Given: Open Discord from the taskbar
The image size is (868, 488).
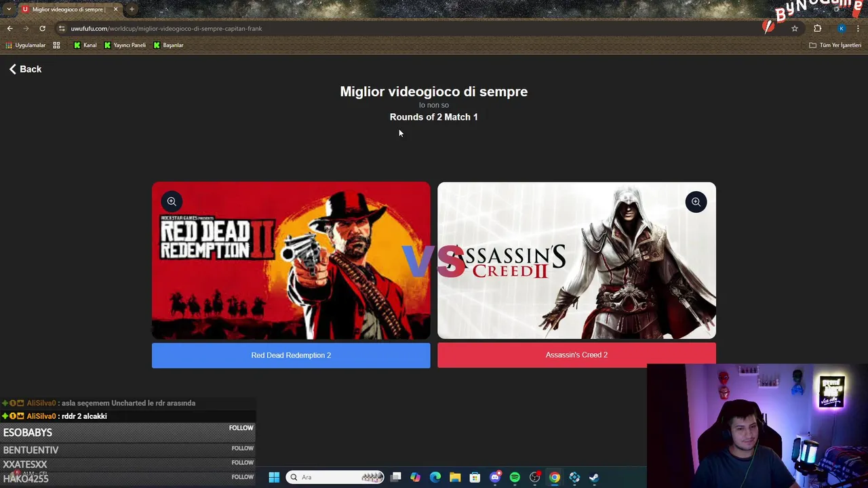Looking at the screenshot, I should coord(495,477).
